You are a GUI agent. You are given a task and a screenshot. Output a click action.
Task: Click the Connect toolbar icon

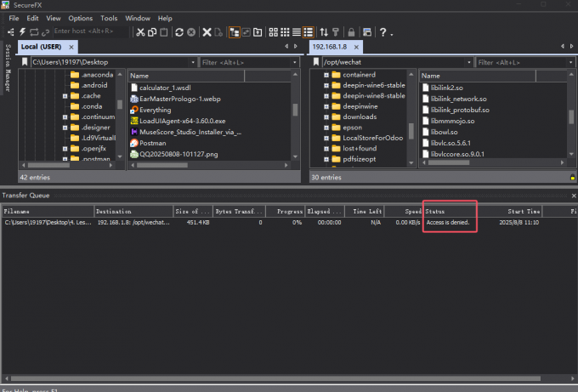[11, 32]
